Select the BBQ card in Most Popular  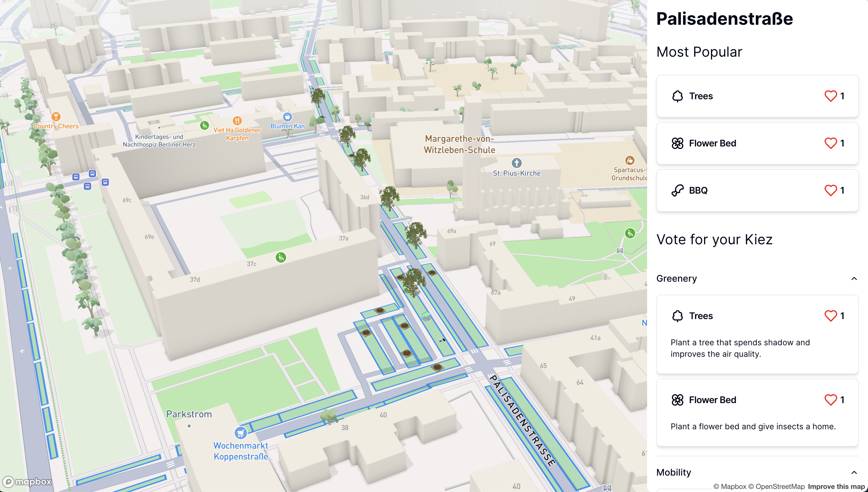[743, 190]
